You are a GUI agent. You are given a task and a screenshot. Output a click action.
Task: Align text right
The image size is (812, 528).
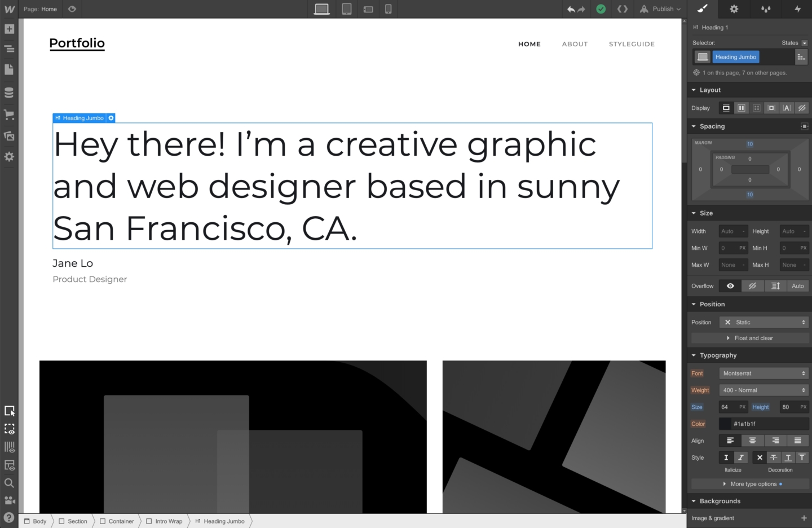click(775, 441)
